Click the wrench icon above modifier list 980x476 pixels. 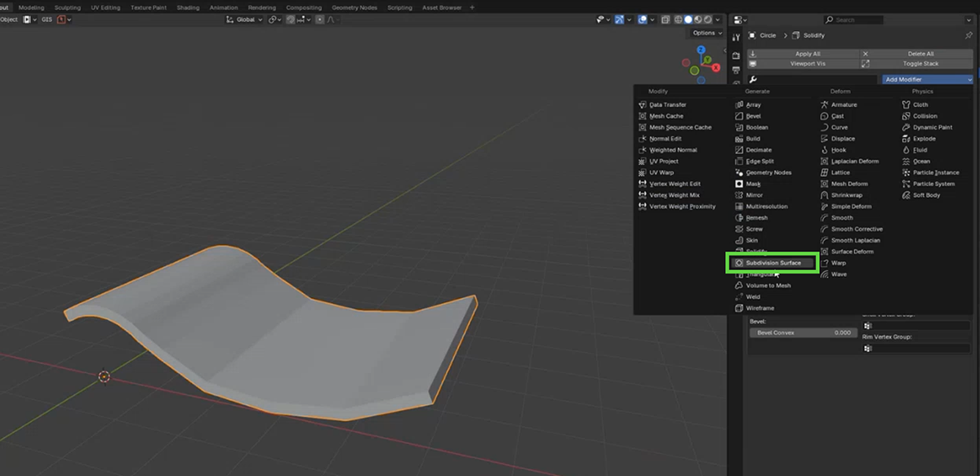[x=753, y=80]
